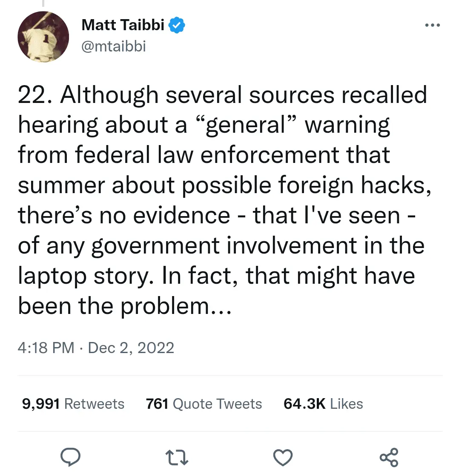Click the thread connector line above avatar
Image resolution: width=459 pixels, height=476 pixels.
point(43,3)
